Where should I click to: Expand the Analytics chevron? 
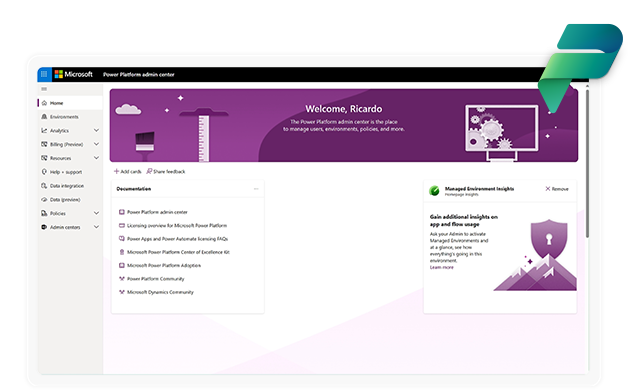click(x=97, y=130)
